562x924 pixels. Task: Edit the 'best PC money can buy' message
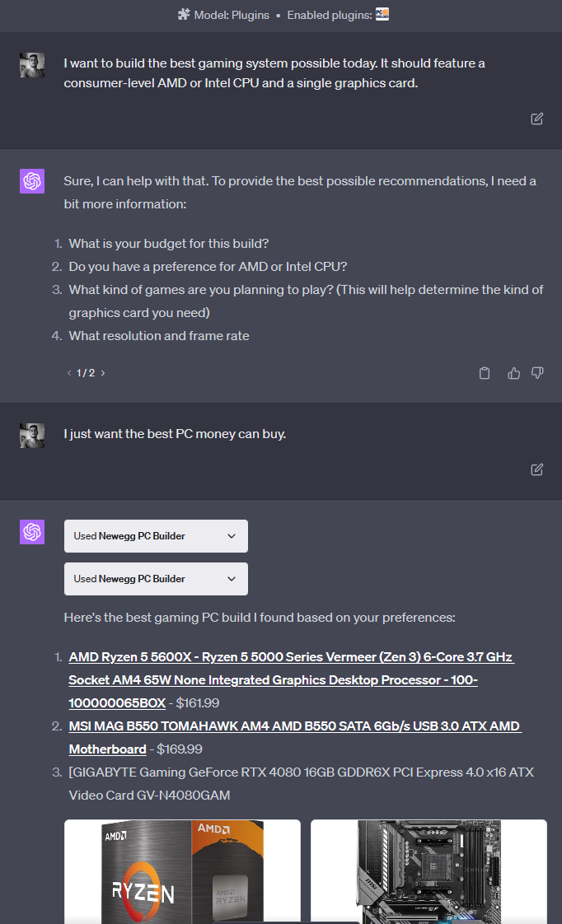(x=536, y=469)
